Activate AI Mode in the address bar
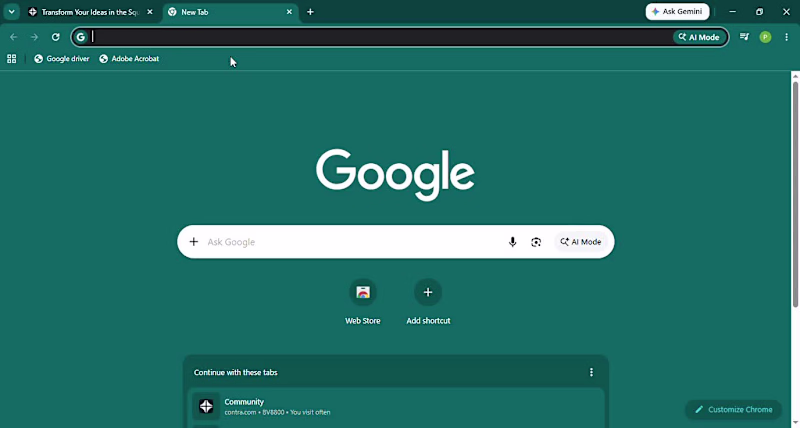Screen dimensions: 800x428 [699, 37]
